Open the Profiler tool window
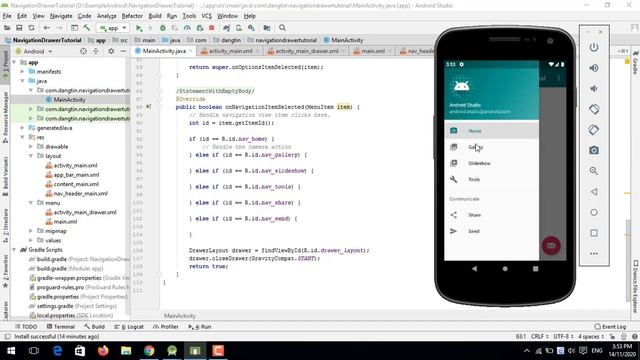The width and height of the screenshot is (640, 360). pos(166,327)
